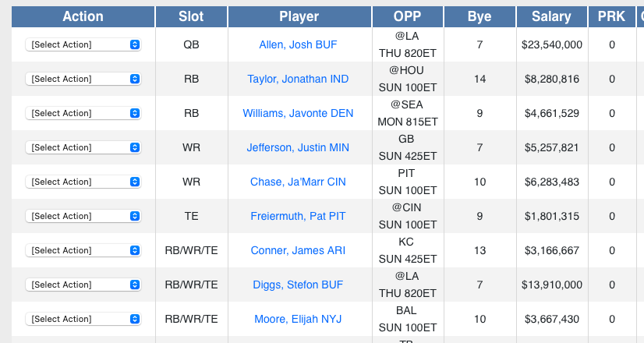This screenshot has height=343, width=644.
Task: Open Select Action for James Conner
Action: pyautogui.click(x=83, y=250)
